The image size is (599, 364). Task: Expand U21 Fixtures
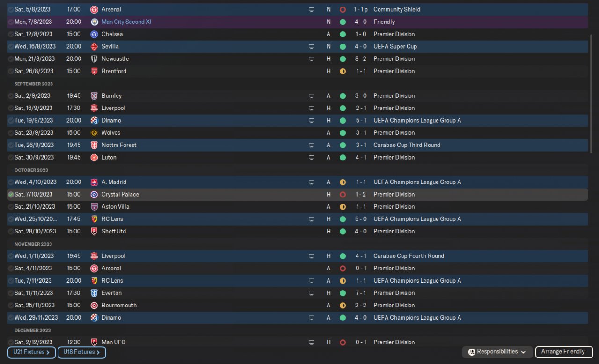31,352
